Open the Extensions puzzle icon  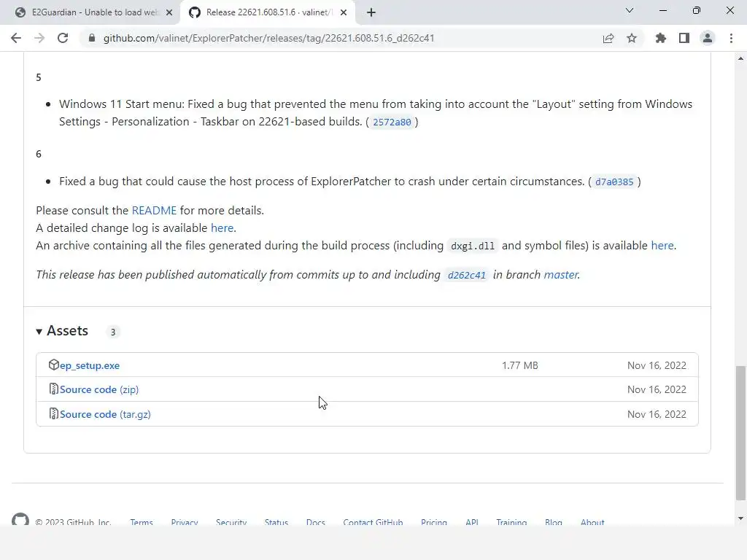click(661, 38)
